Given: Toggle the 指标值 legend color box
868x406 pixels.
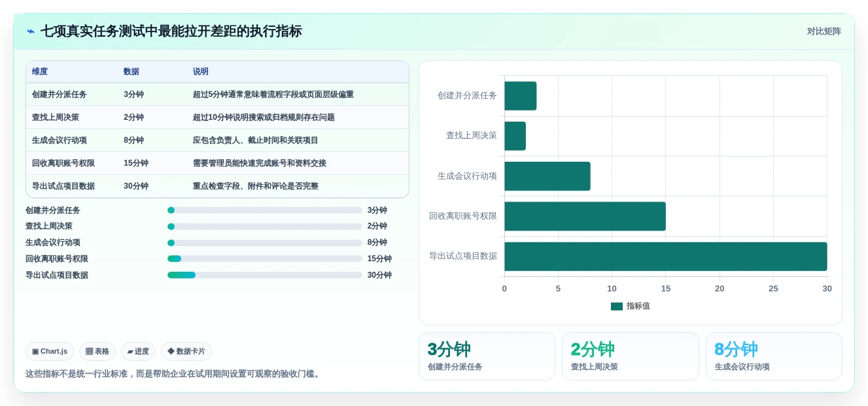Looking at the screenshot, I should (x=617, y=306).
